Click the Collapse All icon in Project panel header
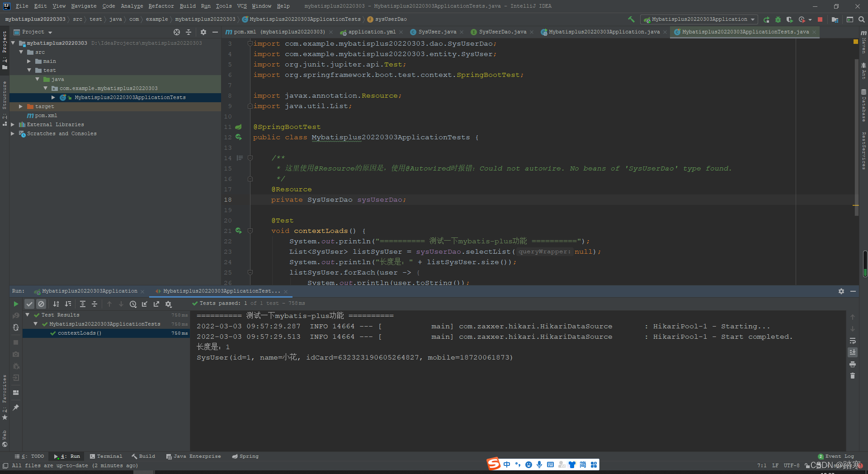 point(189,32)
